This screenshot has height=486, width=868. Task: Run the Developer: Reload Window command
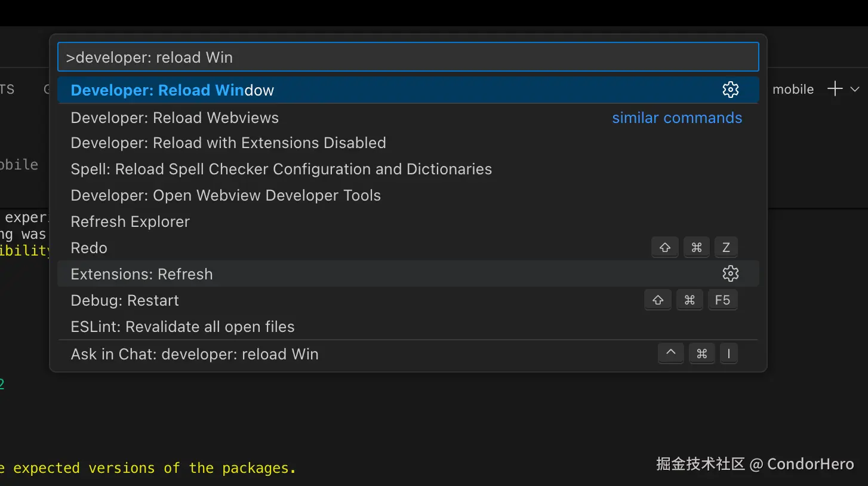click(173, 90)
